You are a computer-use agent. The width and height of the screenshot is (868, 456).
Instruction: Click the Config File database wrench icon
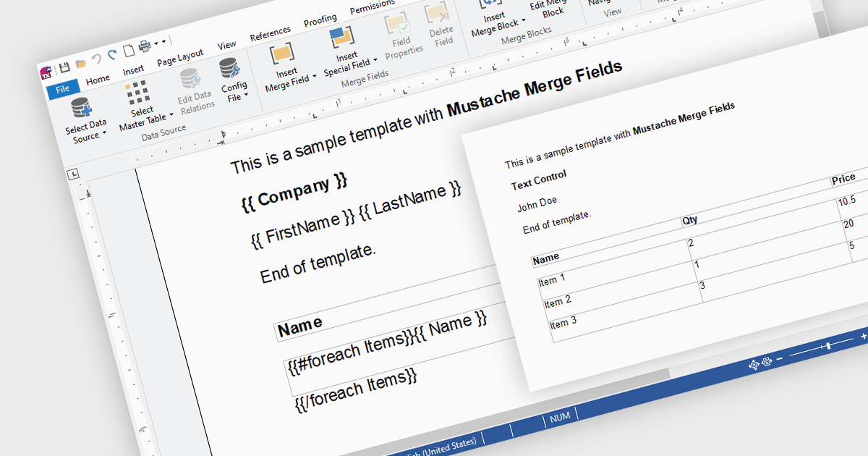[229, 69]
